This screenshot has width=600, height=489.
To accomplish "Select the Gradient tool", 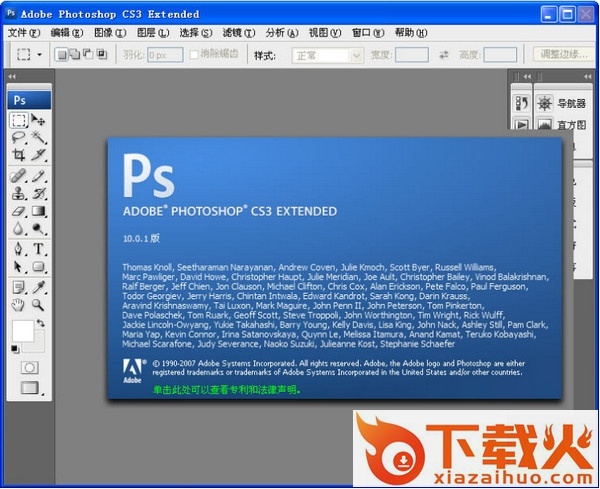I will (x=38, y=211).
